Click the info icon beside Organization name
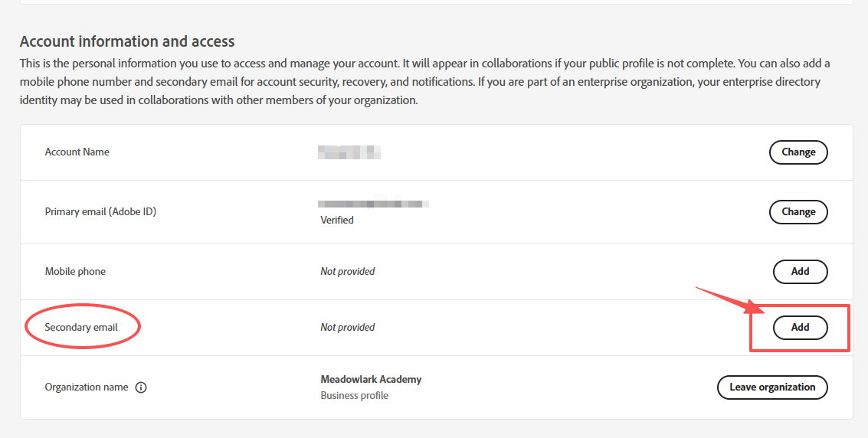The width and height of the screenshot is (868, 438). pyautogui.click(x=141, y=387)
